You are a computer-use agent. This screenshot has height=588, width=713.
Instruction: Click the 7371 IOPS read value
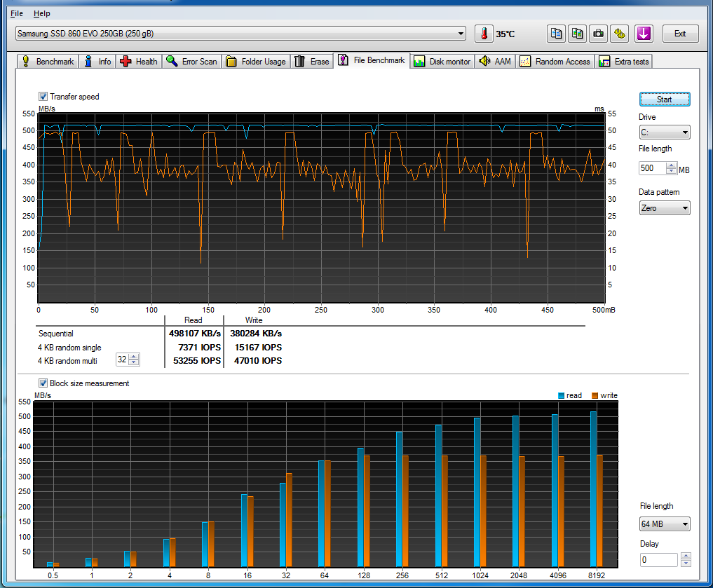click(x=200, y=347)
